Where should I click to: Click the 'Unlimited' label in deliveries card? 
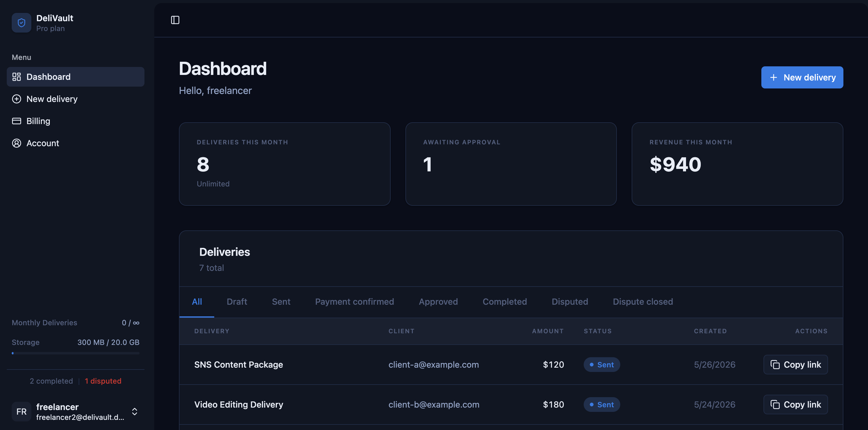pyautogui.click(x=213, y=184)
